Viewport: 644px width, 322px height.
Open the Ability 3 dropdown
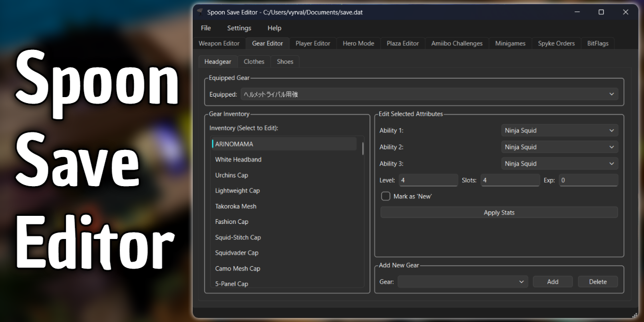point(559,164)
